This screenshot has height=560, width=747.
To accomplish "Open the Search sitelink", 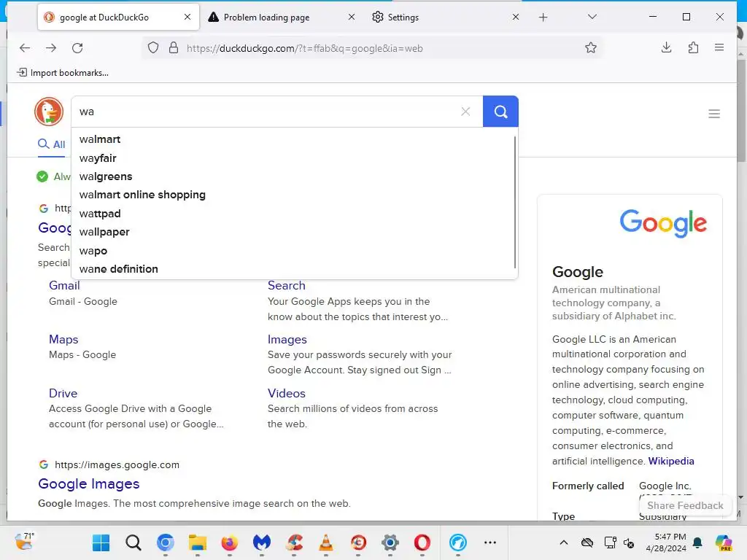I will point(286,286).
